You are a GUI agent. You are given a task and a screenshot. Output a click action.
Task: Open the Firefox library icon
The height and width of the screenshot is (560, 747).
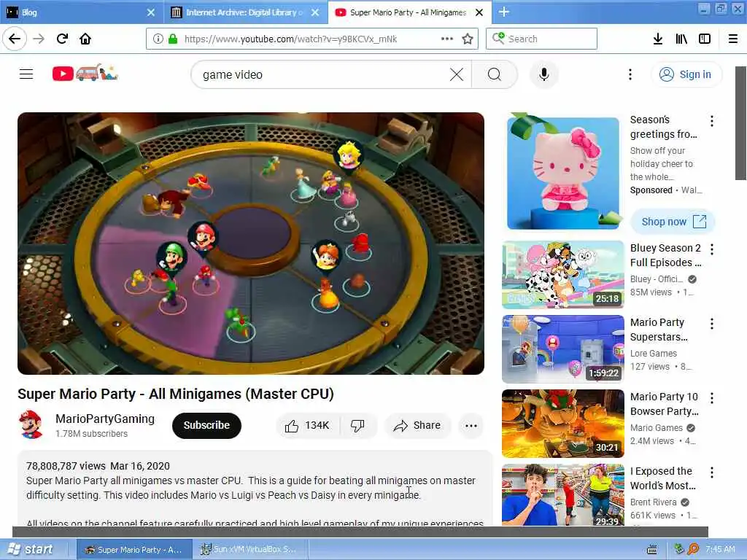coord(681,39)
